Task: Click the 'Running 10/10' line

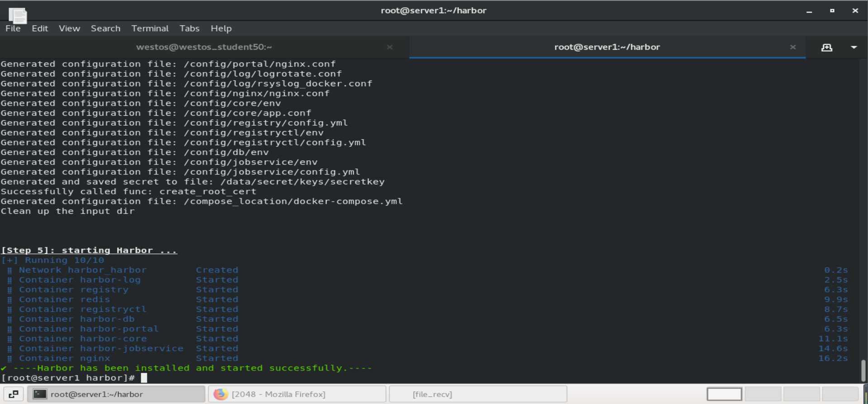Action: point(53,260)
